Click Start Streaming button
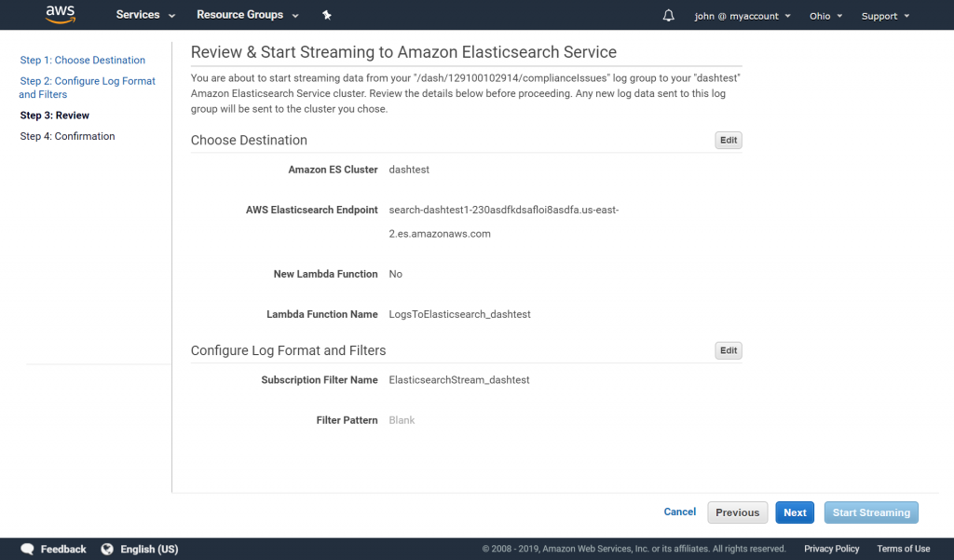The image size is (954, 560). [x=871, y=512]
